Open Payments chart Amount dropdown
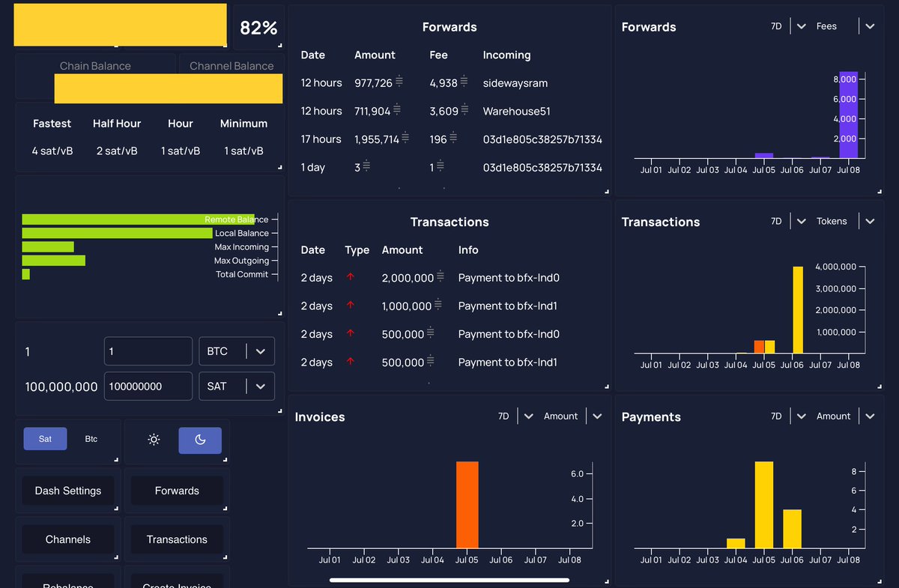The image size is (899, 588). [x=844, y=416]
